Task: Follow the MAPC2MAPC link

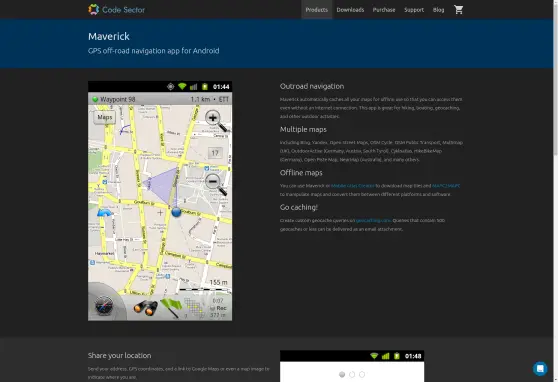Action: coord(446,186)
